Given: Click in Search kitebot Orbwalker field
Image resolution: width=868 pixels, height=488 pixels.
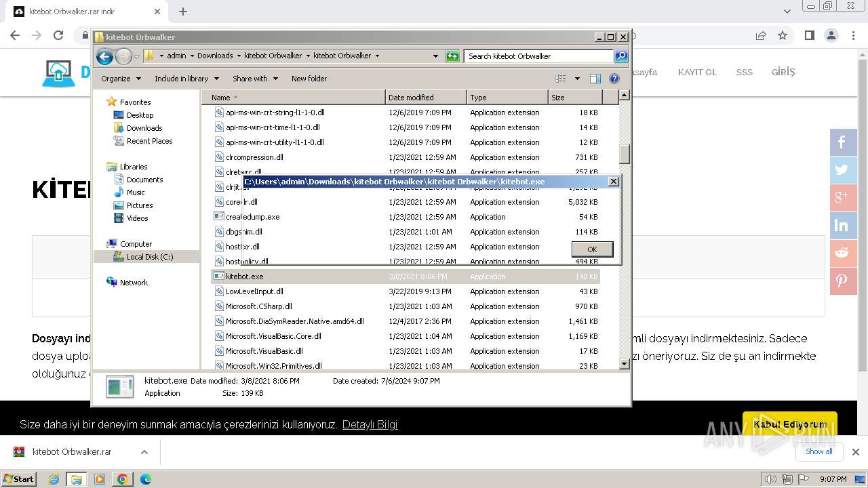Looking at the screenshot, I should [539, 56].
